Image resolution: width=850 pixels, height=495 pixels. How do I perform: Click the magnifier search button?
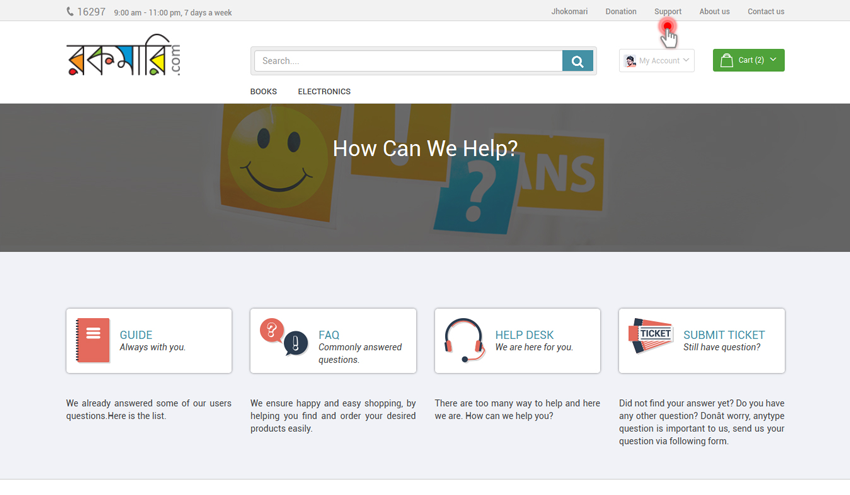click(x=577, y=61)
